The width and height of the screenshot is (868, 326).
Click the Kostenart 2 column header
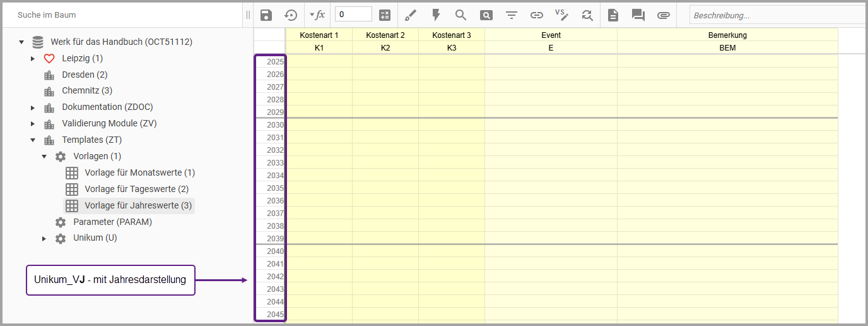[385, 35]
